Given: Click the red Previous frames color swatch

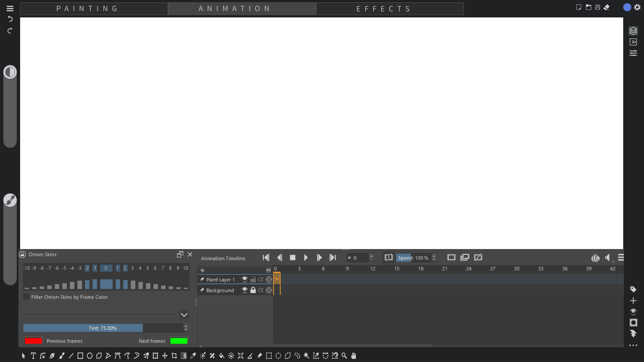Looking at the screenshot, I should pos(34,341).
